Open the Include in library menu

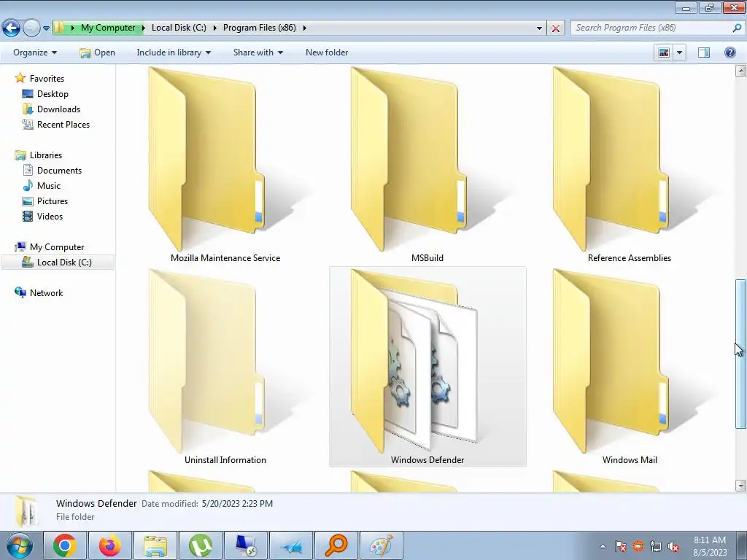point(174,52)
